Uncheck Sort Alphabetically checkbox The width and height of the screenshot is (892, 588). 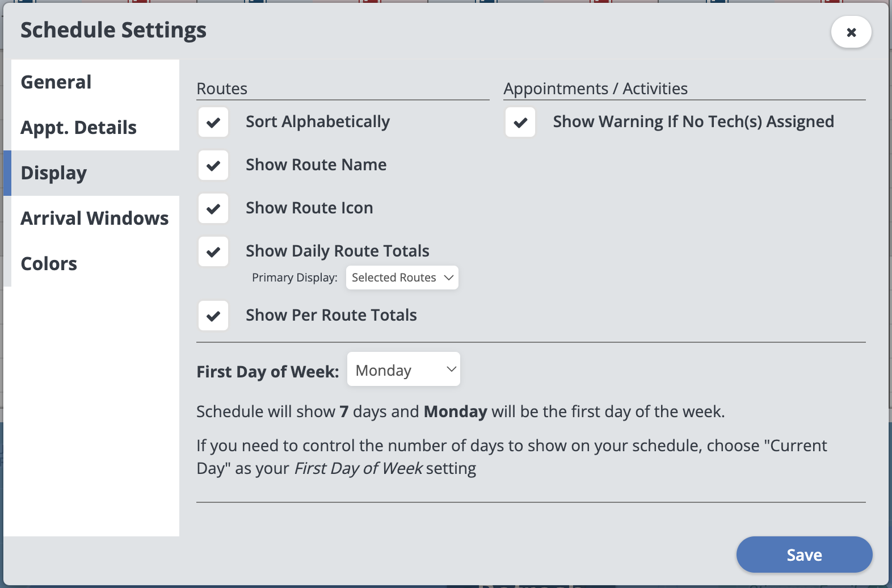pyautogui.click(x=213, y=122)
